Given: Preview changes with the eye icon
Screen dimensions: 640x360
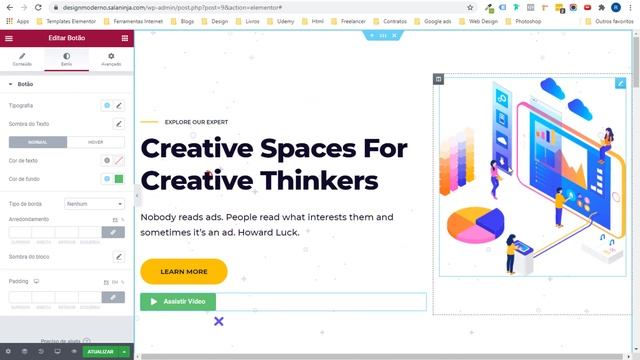Looking at the screenshot, I should tap(74, 351).
